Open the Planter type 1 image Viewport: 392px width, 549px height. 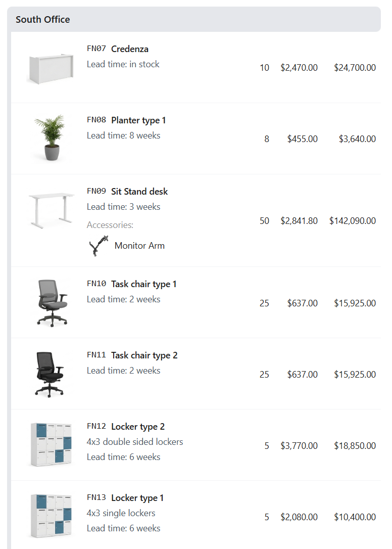pyautogui.click(x=50, y=138)
